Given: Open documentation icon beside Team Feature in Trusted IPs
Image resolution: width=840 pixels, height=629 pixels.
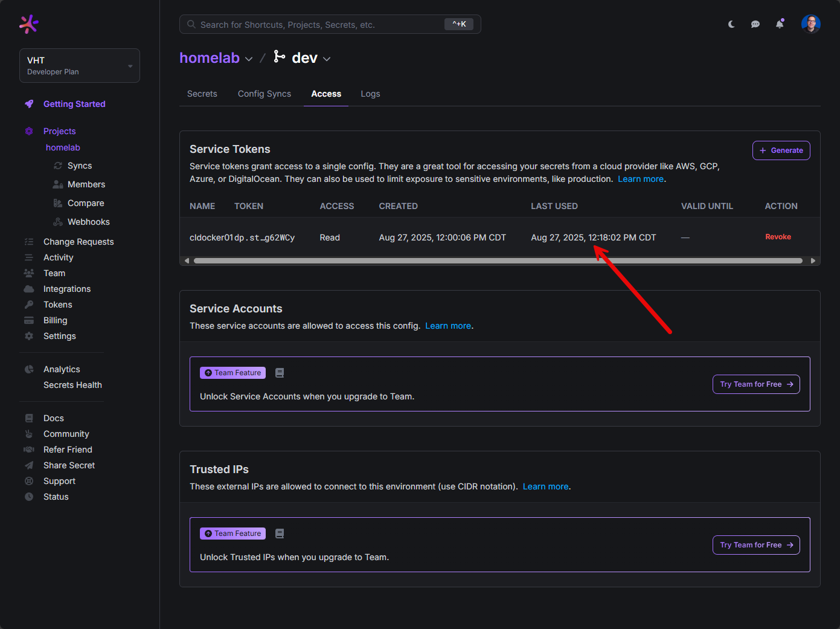Looking at the screenshot, I should click(280, 534).
